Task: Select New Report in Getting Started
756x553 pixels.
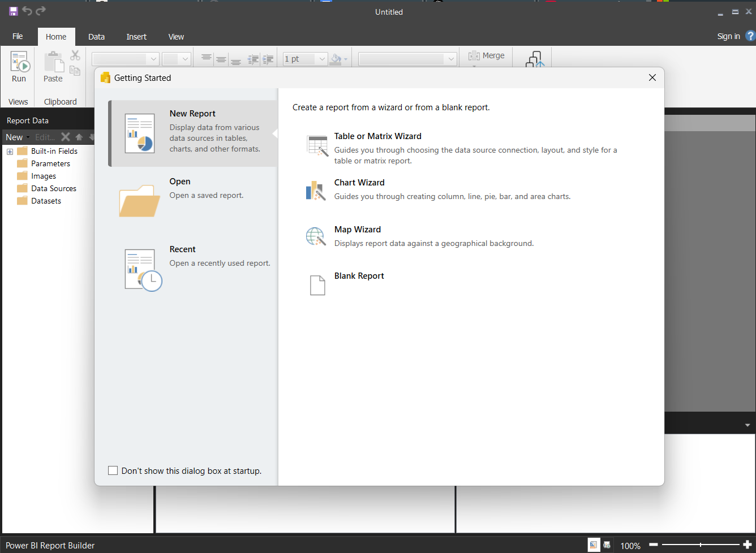Action: [193, 133]
